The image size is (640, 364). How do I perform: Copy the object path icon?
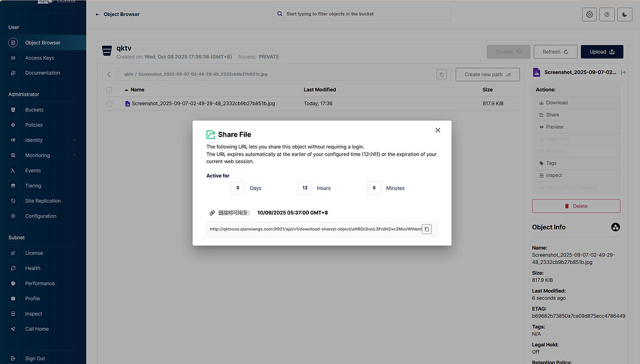441,74
